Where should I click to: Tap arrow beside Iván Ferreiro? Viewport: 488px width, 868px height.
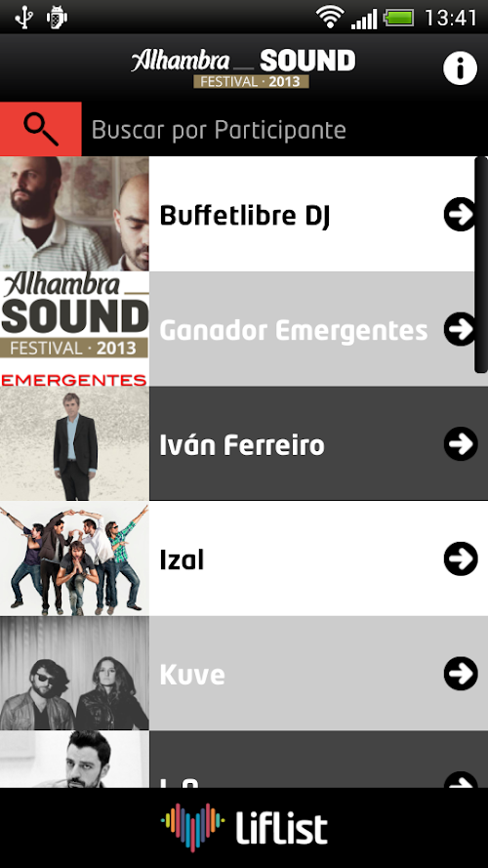(461, 444)
